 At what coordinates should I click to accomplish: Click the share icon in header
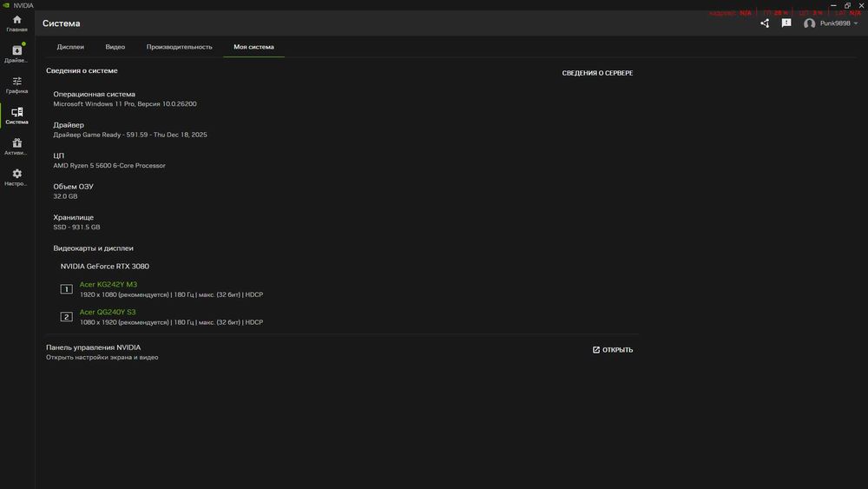pyautogui.click(x=765, y=23)
